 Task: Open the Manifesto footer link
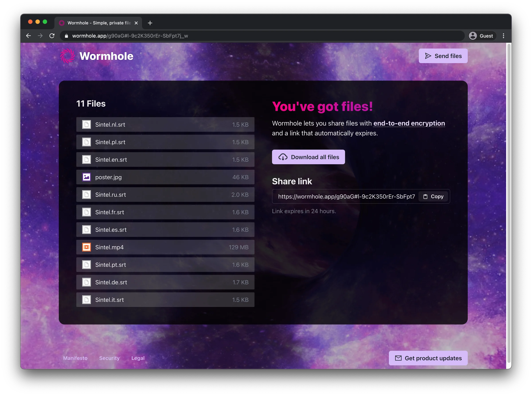(x=75, y=358)
